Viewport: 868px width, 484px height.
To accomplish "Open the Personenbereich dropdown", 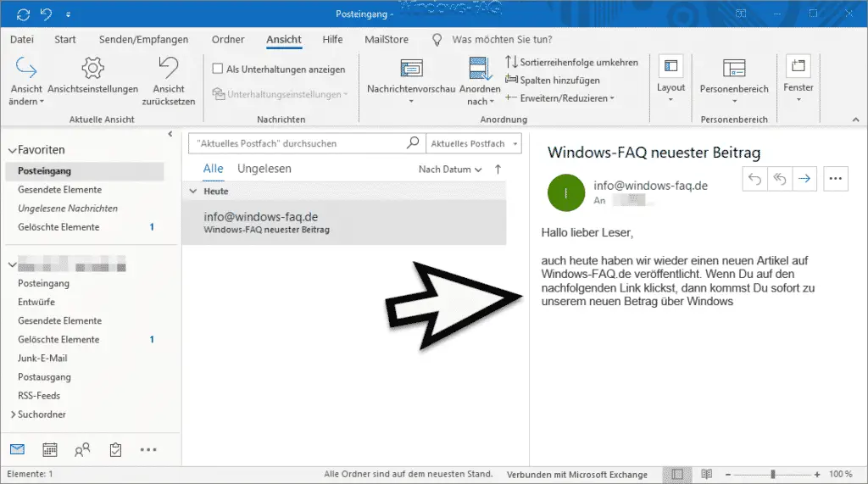I will click(x=734, y=81).
